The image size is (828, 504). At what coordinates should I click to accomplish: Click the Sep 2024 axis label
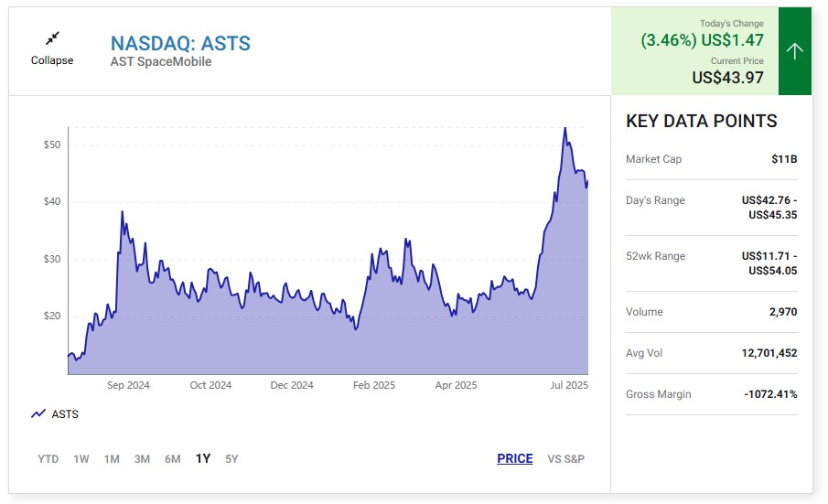(x=128, y=385)
